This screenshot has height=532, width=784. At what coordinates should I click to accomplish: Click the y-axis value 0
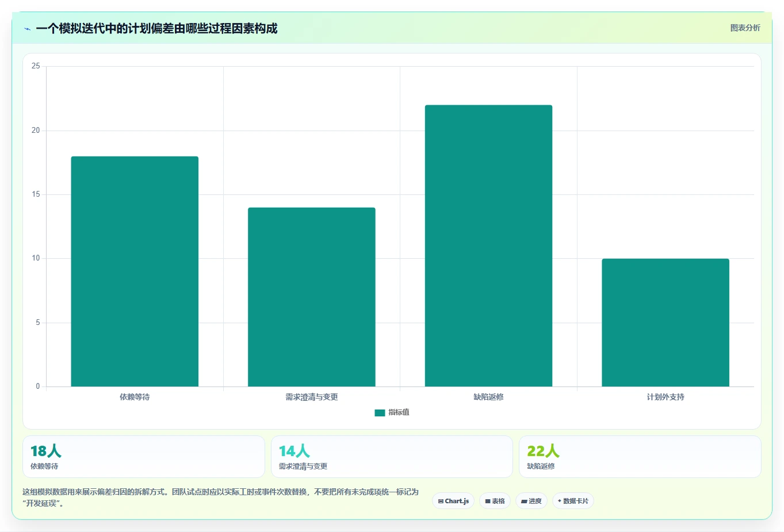click(38, 386)
